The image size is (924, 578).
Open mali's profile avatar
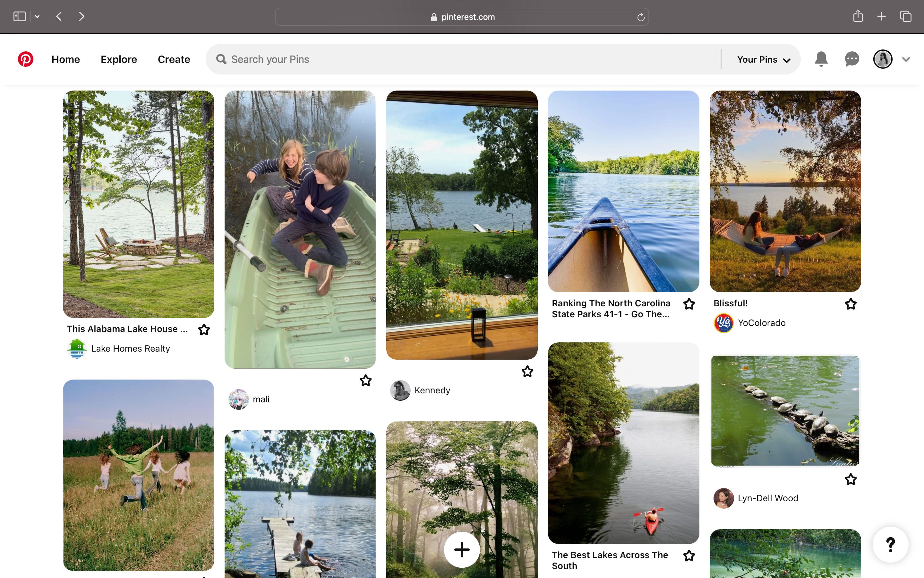pos(239,399)
